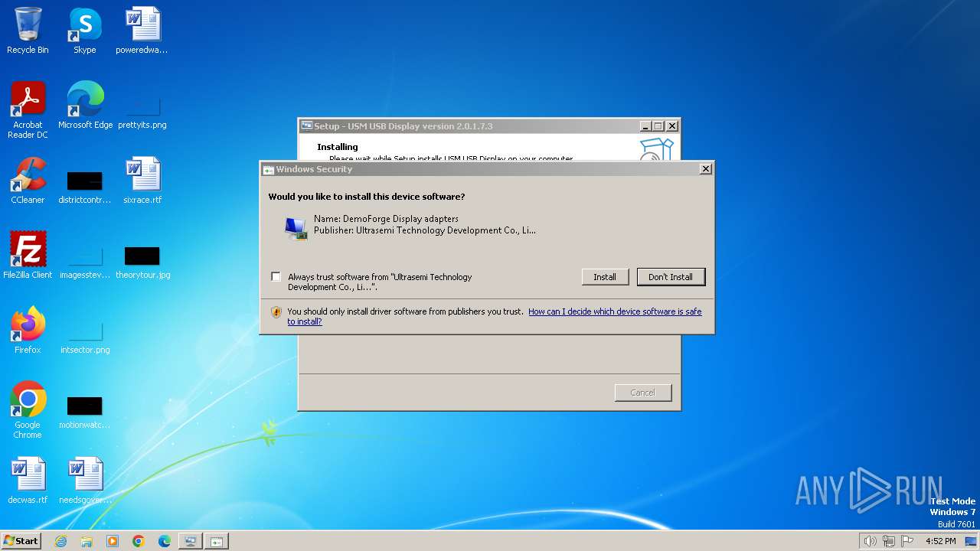Select the needsgover... Word document icon
This screenshot has height=551, width=980.
click(85, 481)
